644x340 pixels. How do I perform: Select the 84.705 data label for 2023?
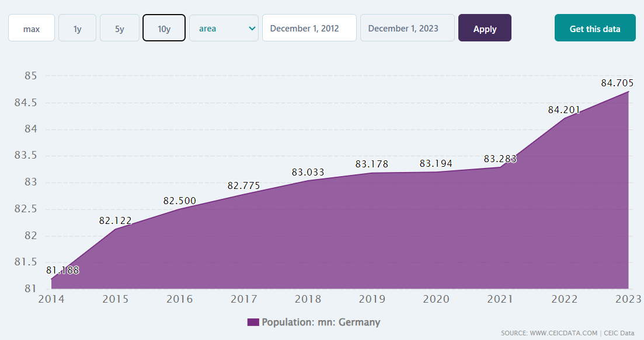617,83
